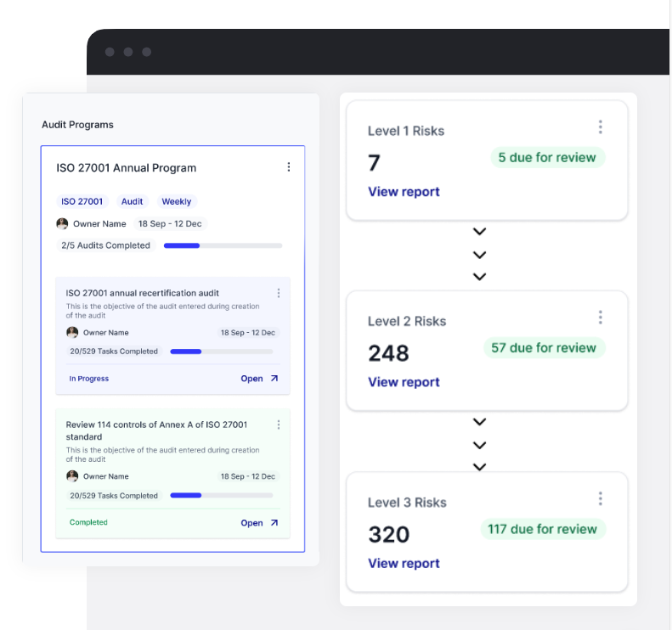Open the recertification audit via Open link

coord(251,379)
